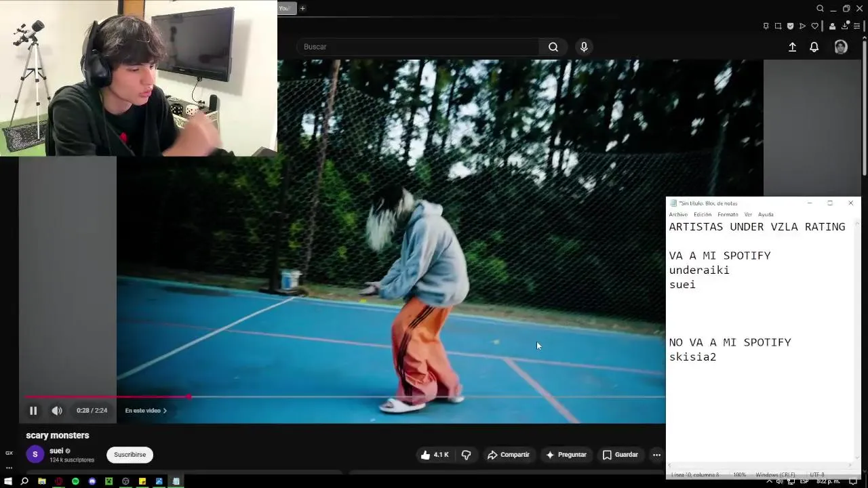Click the YouTube search magnifier button

click(x=553, y=47)
